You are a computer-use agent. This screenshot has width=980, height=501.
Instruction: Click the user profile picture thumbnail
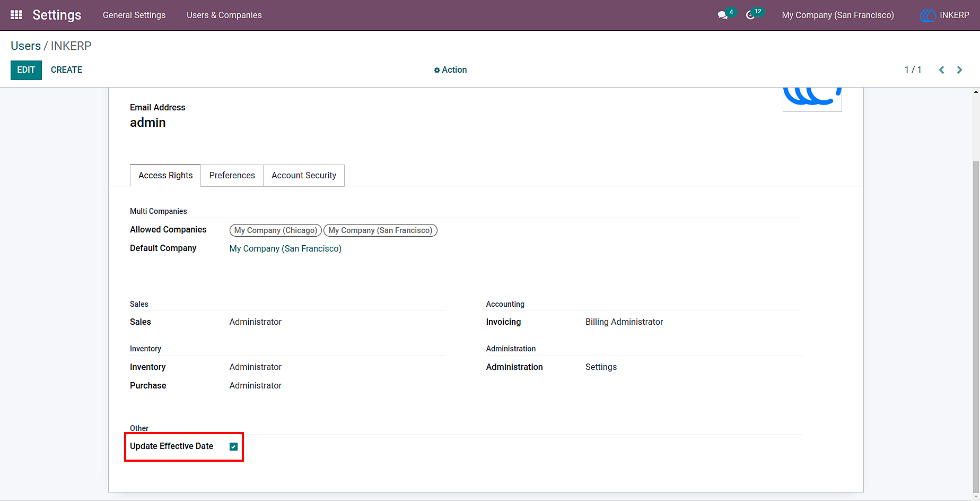(812, 99)
